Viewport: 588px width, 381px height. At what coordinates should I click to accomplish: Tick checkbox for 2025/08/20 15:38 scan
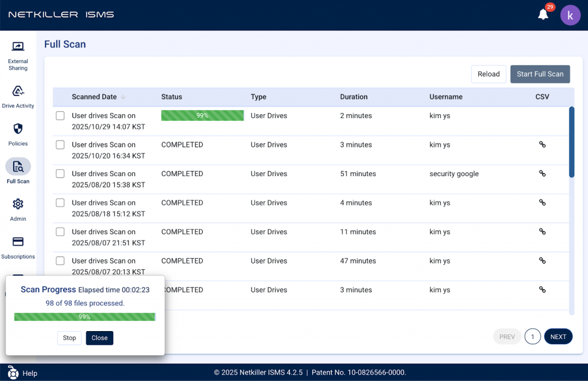pyautogui.click(x=60, y=174)
